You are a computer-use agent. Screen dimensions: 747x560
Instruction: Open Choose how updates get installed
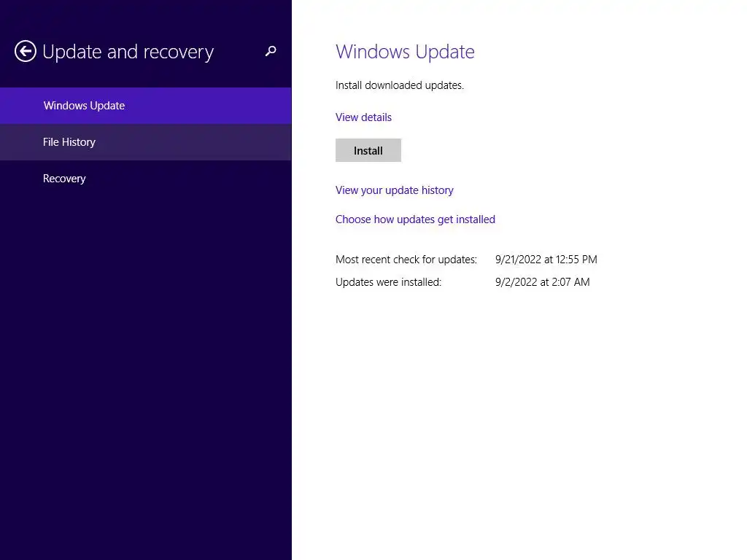click(415, 219)
